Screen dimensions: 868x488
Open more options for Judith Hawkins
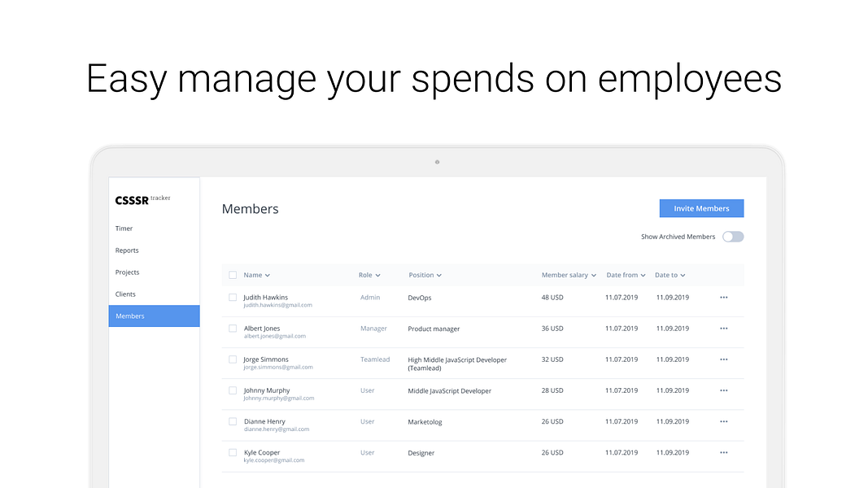pos(723,298)
